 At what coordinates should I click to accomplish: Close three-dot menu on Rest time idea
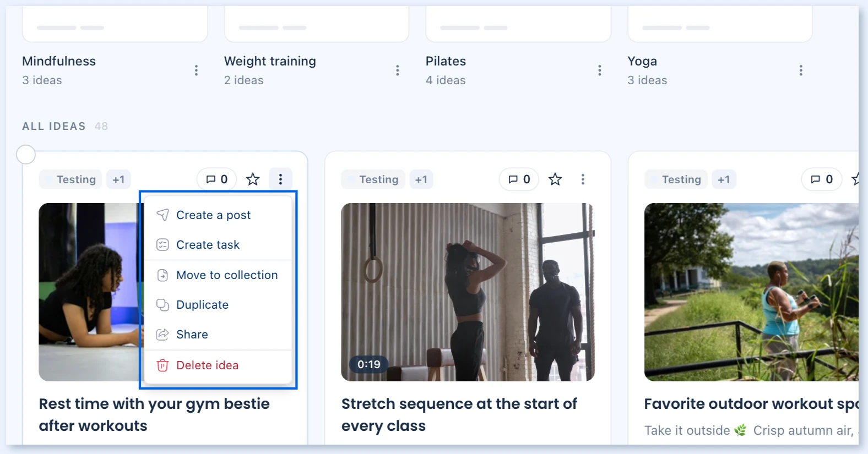click(x=280, y=179)
